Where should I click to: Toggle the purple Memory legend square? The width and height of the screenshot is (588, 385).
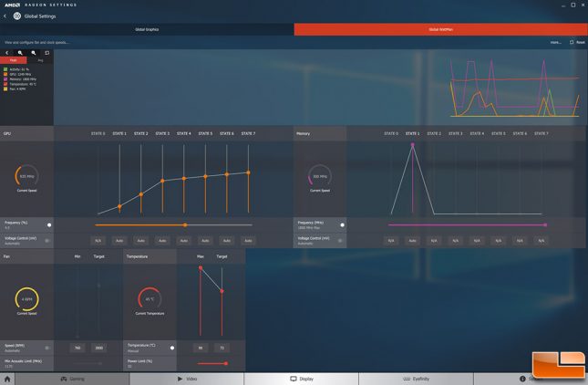[x=5, y=79]
